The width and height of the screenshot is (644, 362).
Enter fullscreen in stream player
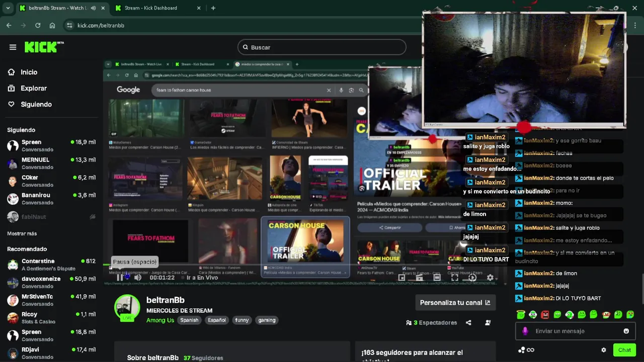click(x=454, y=278)
